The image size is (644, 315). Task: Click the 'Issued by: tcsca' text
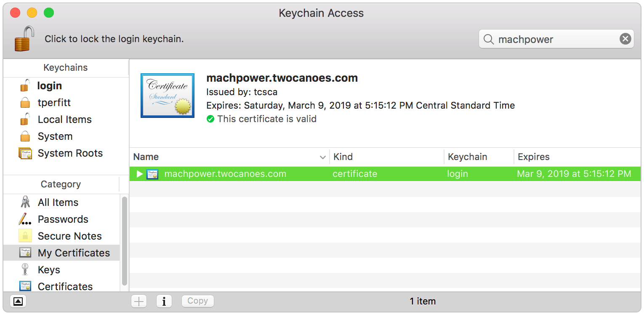(x=242, y=92)
